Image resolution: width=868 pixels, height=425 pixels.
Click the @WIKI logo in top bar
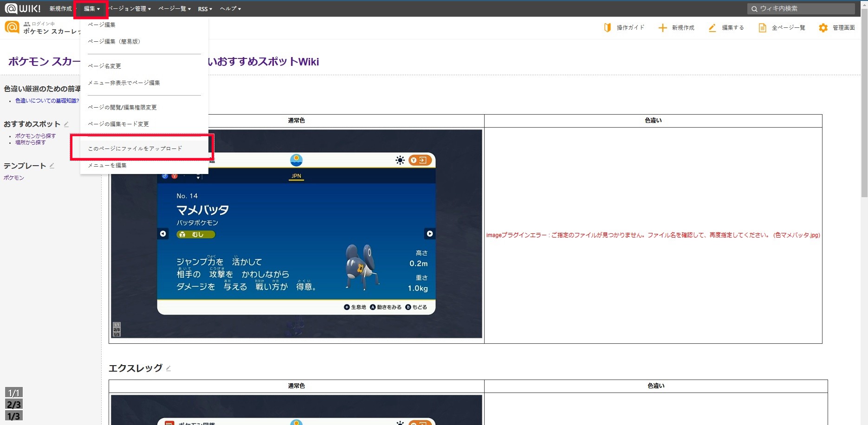pyautogui.click(x=22, y=8)
